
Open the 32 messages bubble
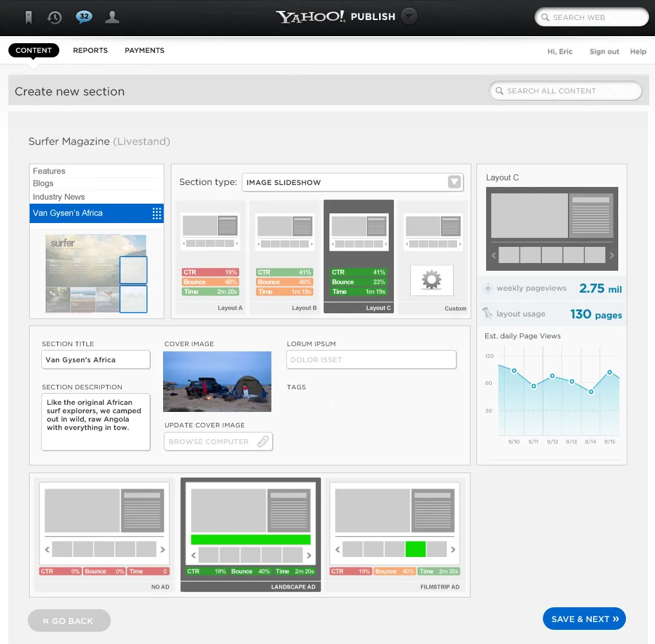click(84, 17)
